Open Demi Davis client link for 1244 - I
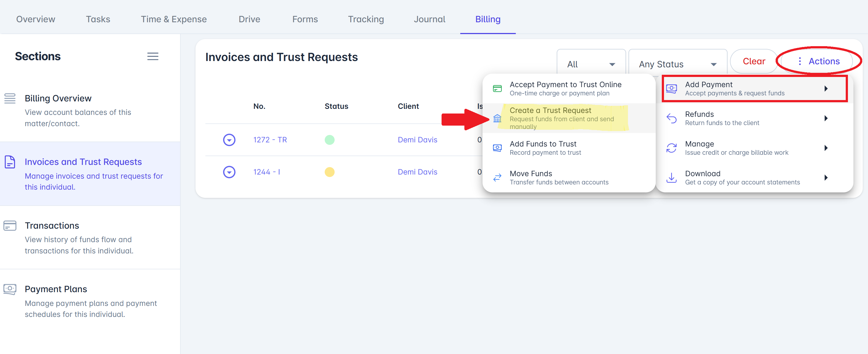 417,172
